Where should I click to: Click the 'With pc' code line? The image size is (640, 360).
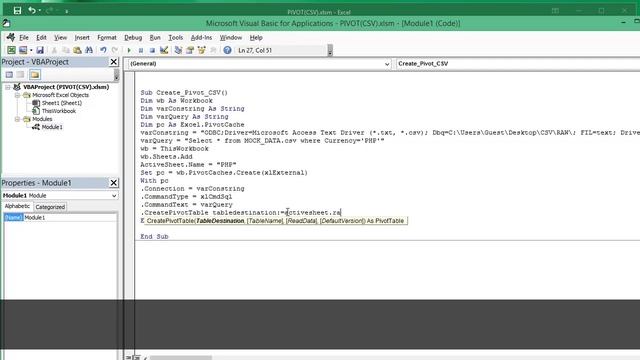tap(154, 181)
